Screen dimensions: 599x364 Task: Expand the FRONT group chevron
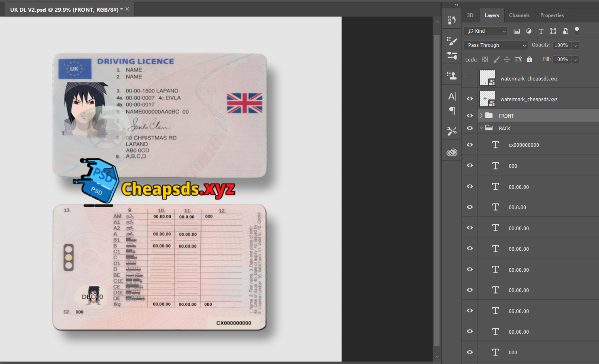(x=481, y=116)
